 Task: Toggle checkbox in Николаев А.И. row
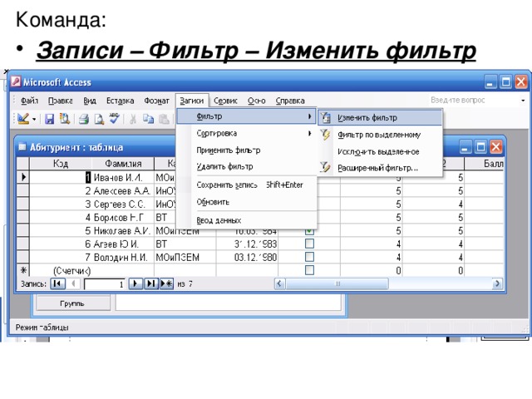pyautogui.click(x=309, y=231)
